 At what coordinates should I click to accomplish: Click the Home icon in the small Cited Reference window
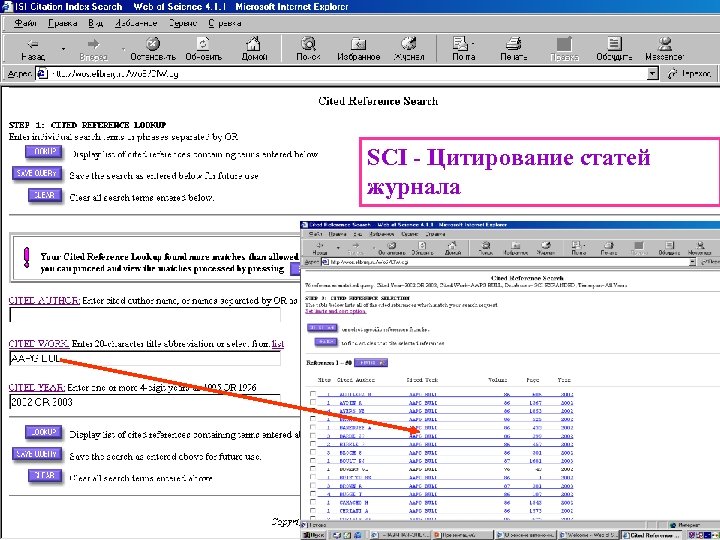452,246
